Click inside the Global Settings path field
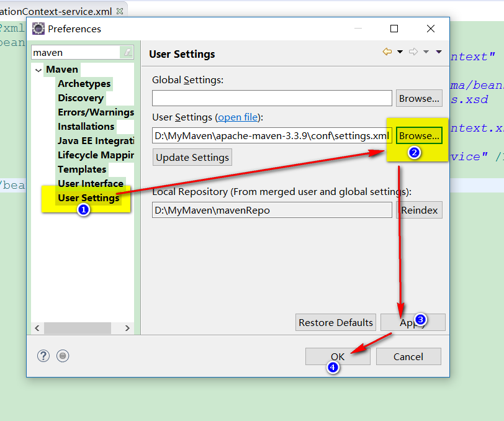 pos(272,98)
